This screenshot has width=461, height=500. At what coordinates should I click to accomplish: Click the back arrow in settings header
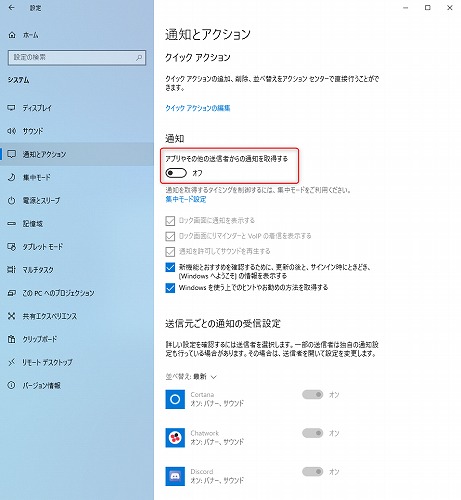[x=12, y=7]
